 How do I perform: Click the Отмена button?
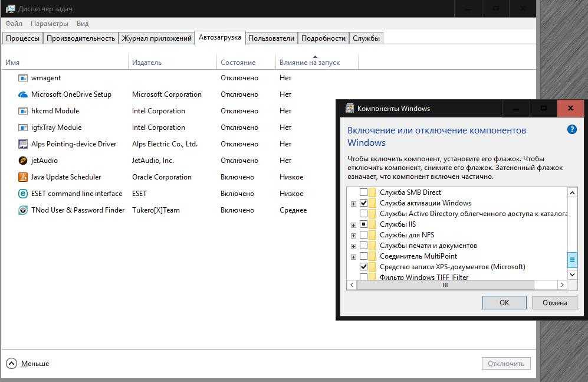pyautogui.click(x=554, y=302)
